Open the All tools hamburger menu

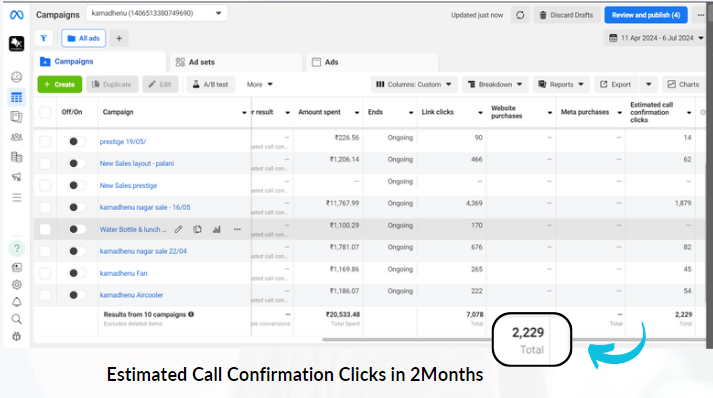[x=16, y=197]
